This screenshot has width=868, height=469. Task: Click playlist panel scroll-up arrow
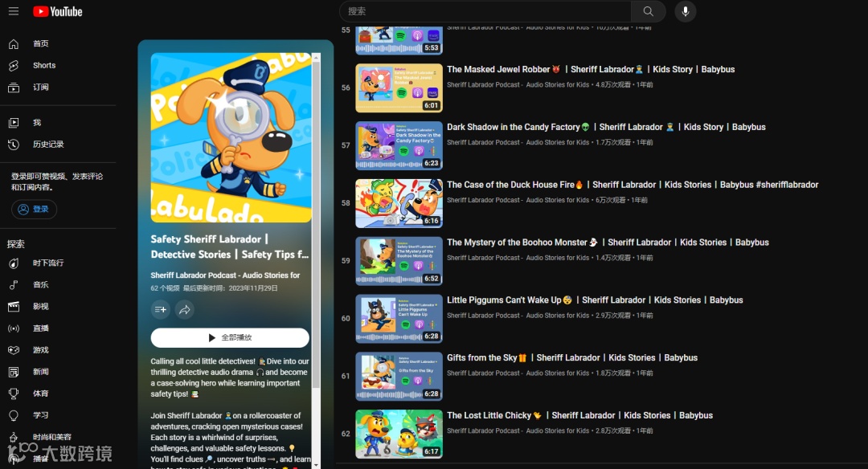point(316,57)
